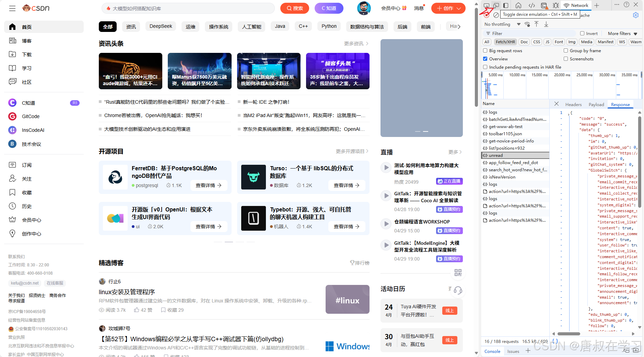Open linux安装及管理程序 blog post
Image resolution: width=644 pixels, height=357 pixels.
pos(127,292)
